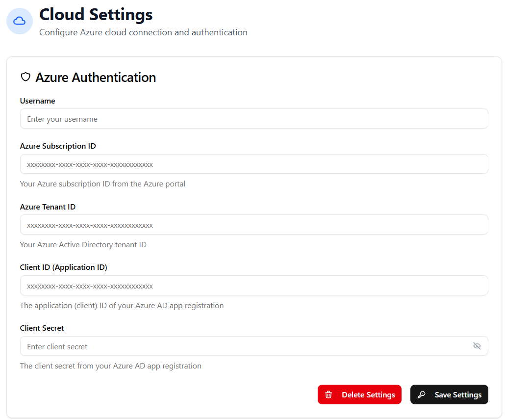Select the shield icon next to Azure Authentication

coord(25,77)
